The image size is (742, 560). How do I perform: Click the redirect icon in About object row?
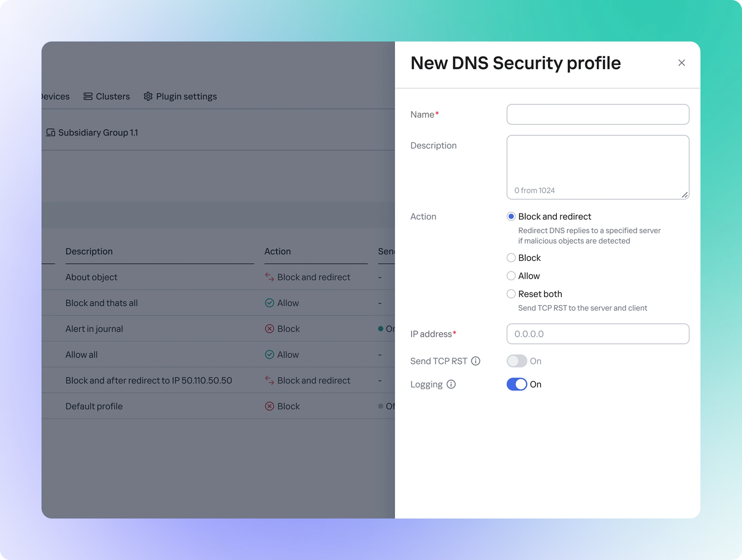pos(269,277)
